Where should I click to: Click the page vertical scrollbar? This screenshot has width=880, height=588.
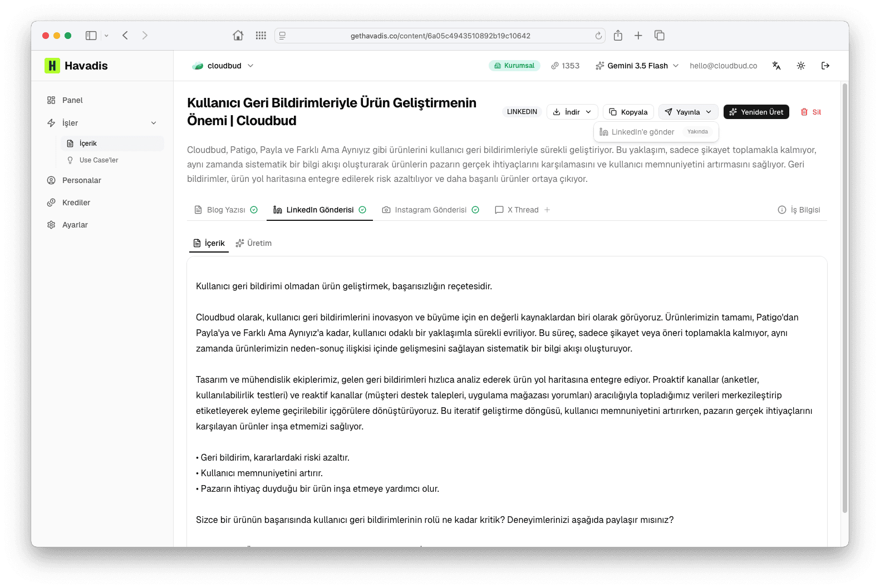coord(845,298)
